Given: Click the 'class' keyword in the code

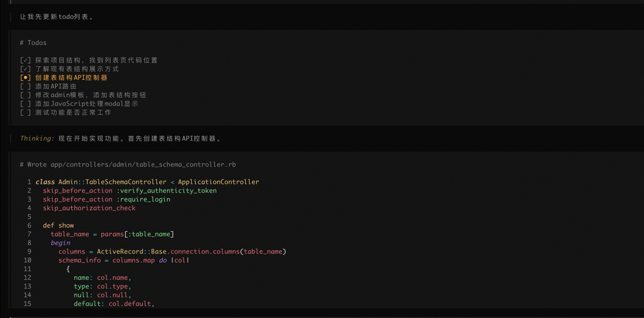Looking at the screenshot, I should point(45,182).
